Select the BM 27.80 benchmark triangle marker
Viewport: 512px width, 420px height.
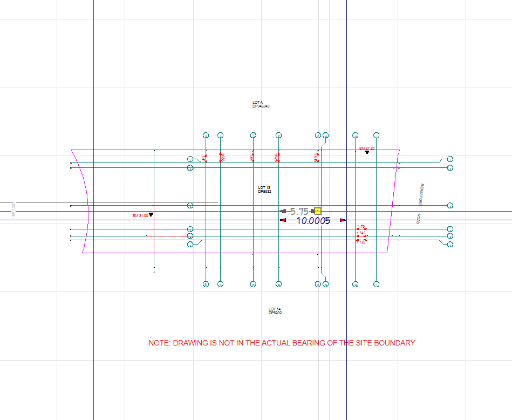(x=367, y=153)
